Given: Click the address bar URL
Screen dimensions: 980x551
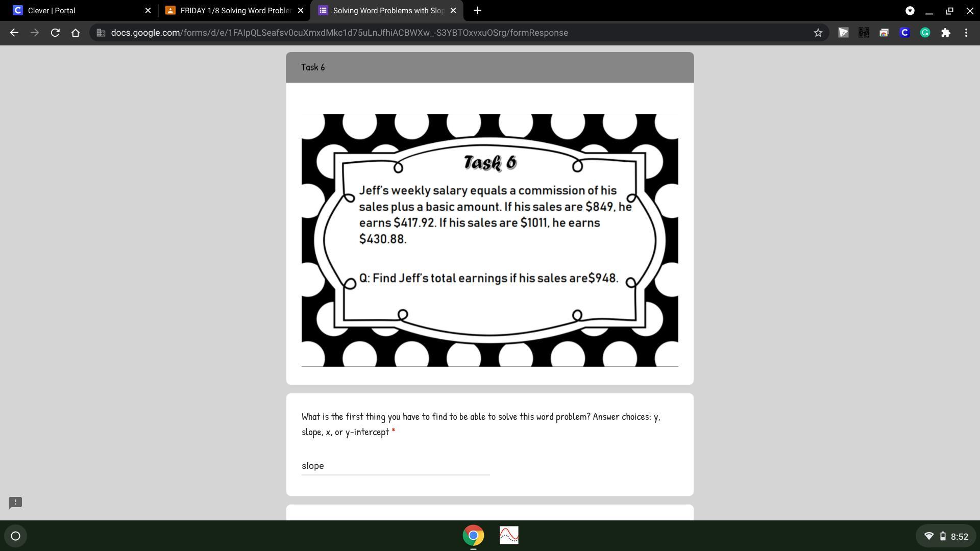Looking at the screenshot, I should coord(339,33).
